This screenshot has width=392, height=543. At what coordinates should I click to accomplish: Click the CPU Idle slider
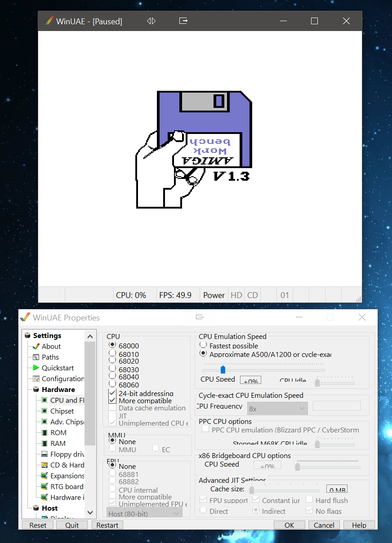[317, 382]
